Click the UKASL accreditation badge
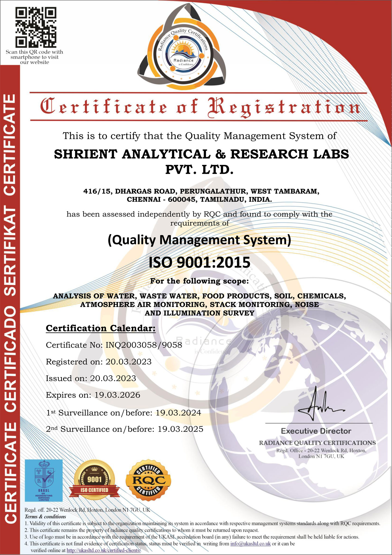This screenshot has width=392, height=555. tap(44, 481)
